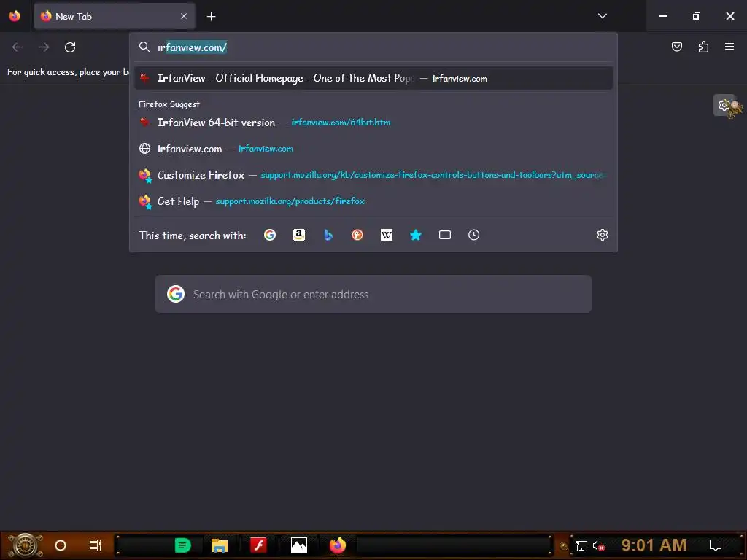Launch green notes app on taskbar
747x560 pixels.
point(182,545)
